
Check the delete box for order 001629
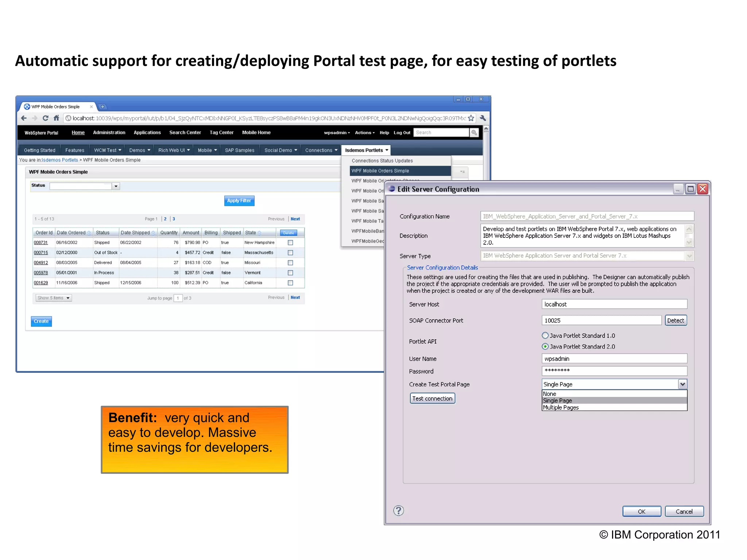290,283
